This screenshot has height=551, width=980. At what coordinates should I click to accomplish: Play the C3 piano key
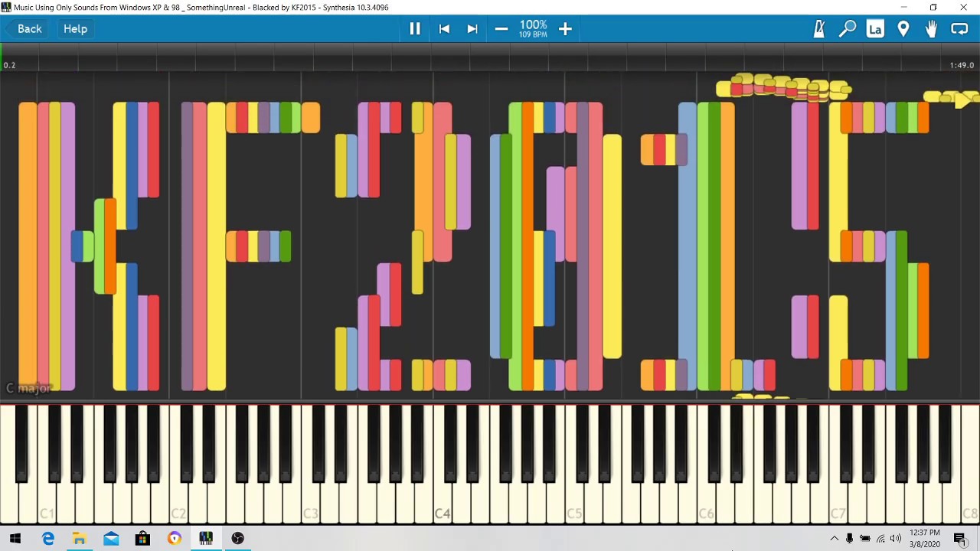click(x=310, y=505)
